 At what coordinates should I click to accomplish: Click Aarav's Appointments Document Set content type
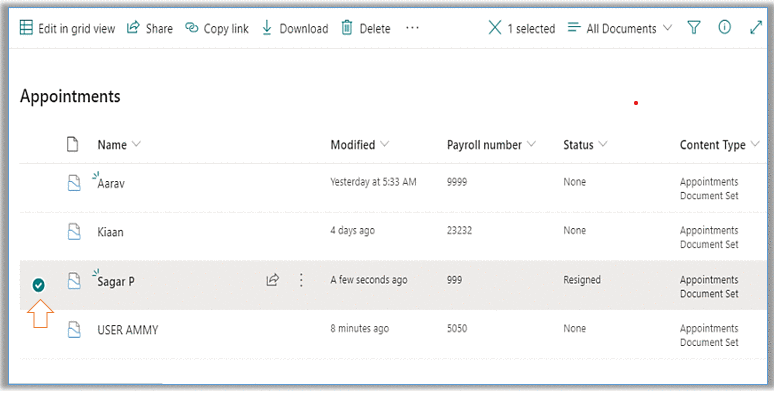(709, 189)
